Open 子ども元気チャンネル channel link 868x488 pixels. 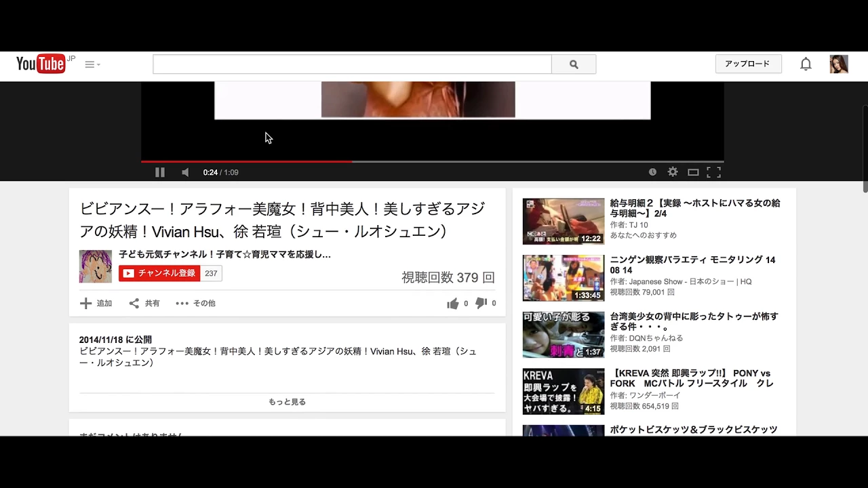[225, 255]
